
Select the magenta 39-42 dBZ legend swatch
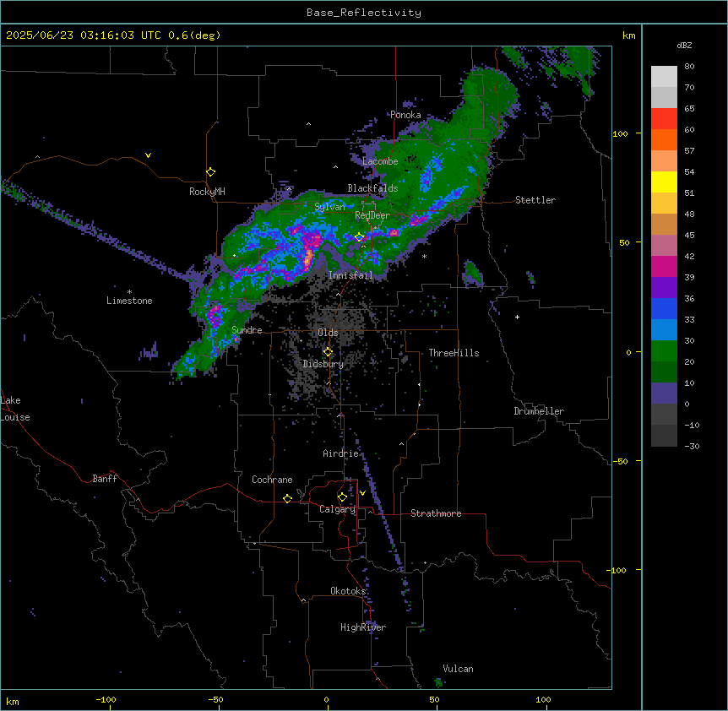[x=664, y=266]
